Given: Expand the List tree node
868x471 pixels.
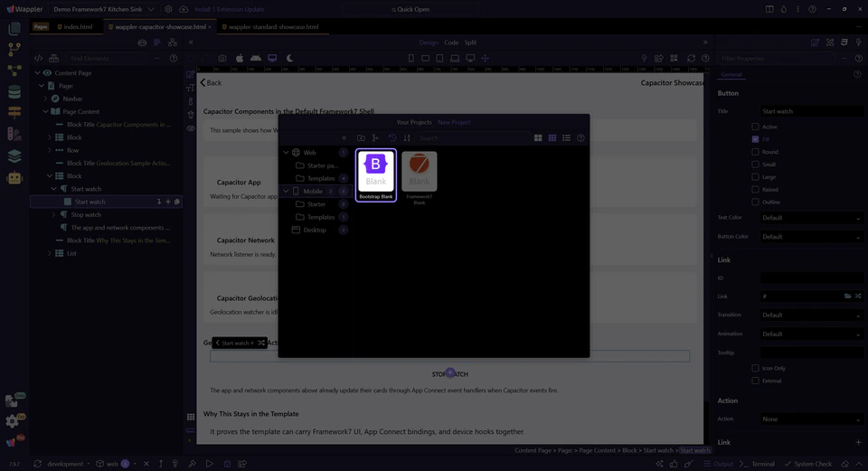Looking at the screenshot, I should pyautogui.click(x=49, y=253).
